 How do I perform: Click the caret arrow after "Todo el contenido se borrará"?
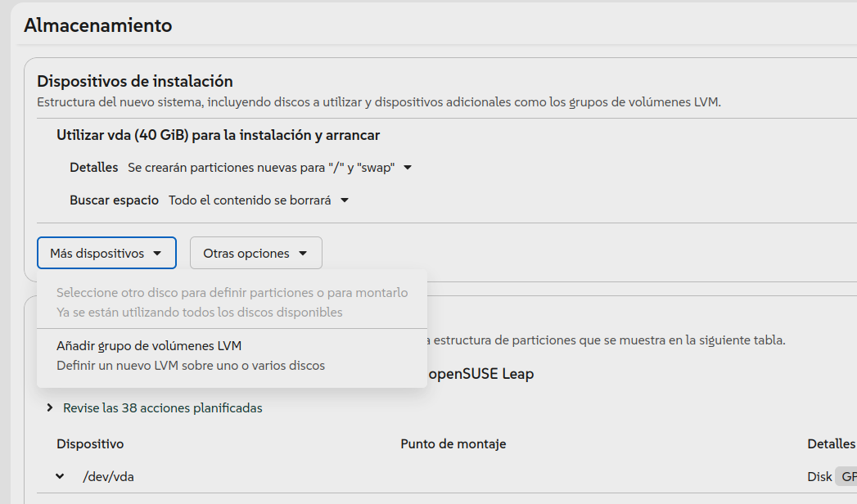345,200
